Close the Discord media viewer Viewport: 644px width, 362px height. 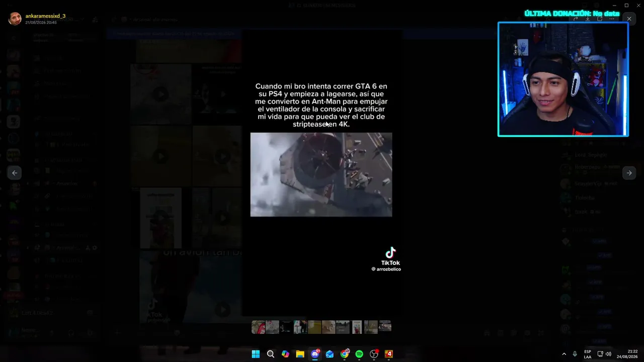(629, 19)
